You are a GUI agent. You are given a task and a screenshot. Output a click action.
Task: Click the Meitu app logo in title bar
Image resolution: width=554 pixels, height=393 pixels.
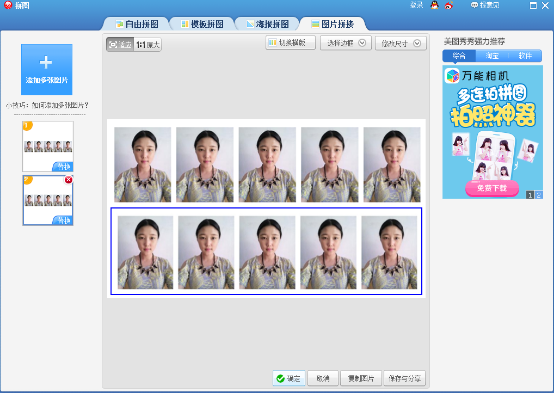(8, 5)
